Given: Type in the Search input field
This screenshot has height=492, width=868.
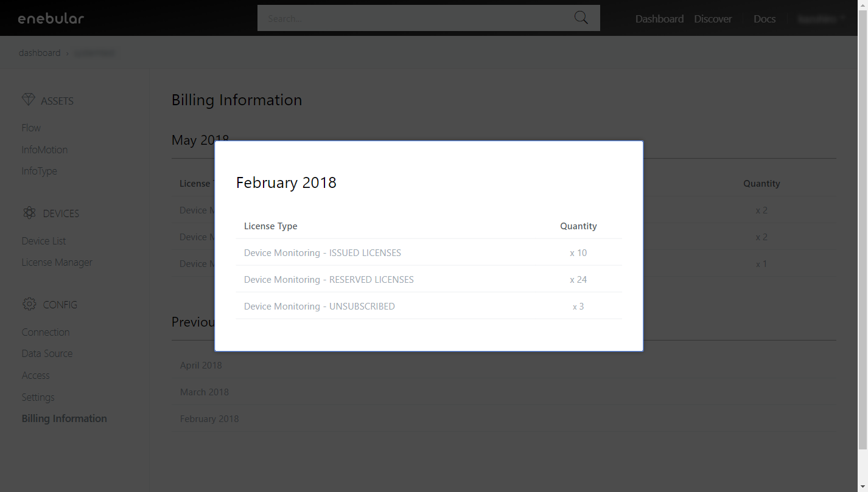Looking at the screenshot, I should pos(414,18).
